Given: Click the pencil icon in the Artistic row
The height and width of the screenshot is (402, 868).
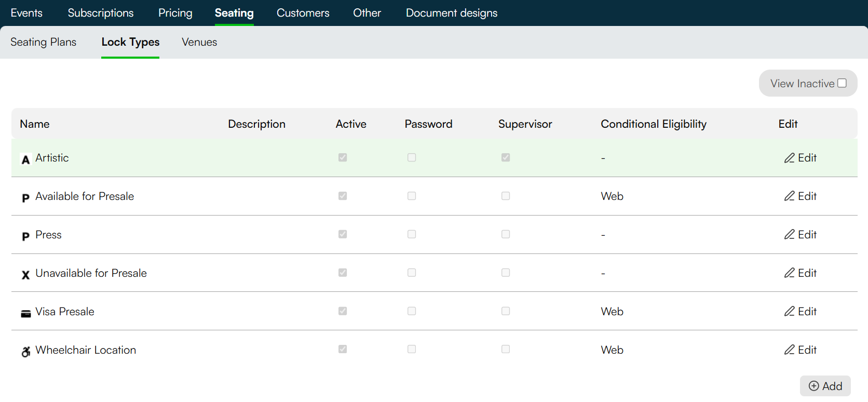Looking at the screenshot, I should (x=789, y=158).
